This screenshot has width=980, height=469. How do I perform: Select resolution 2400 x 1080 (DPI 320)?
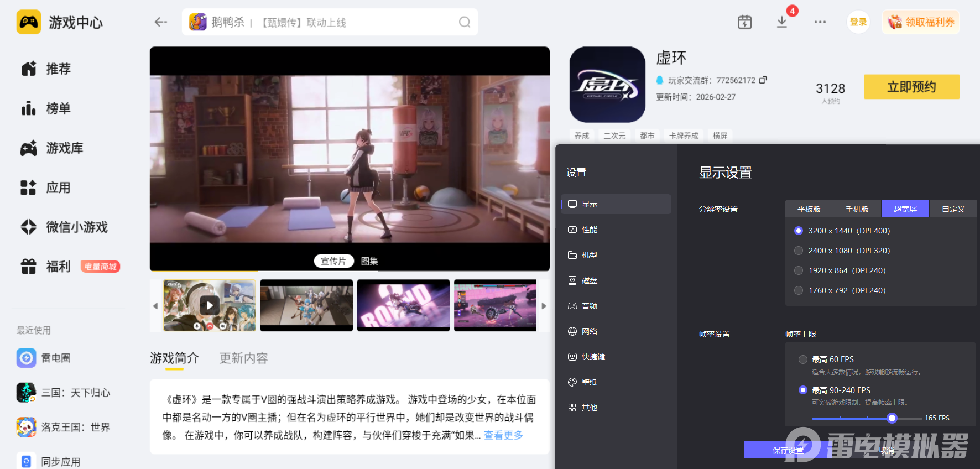coord(799,251)
